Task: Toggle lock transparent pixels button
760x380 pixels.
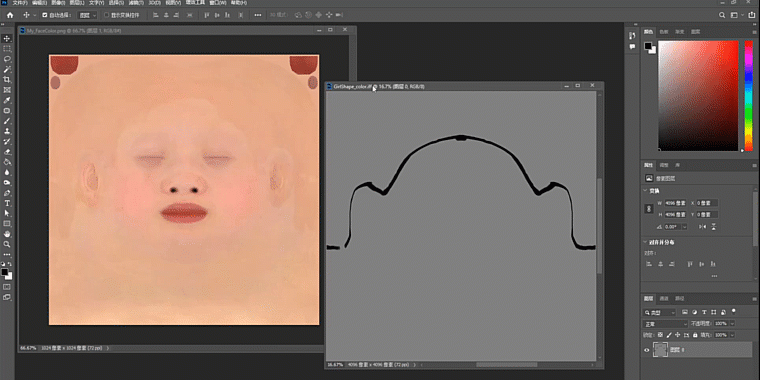Action: [x=660, y=335]
